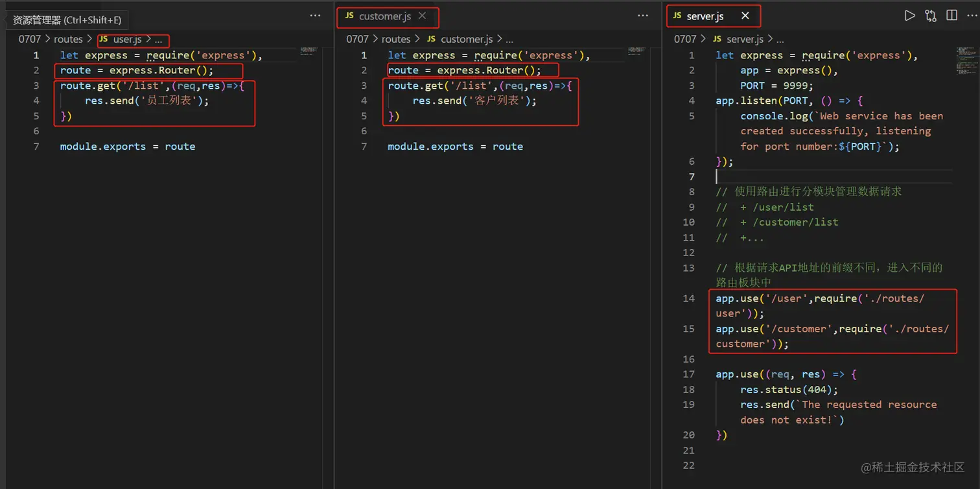This screenshot has height=489, width=980.
Task: Click 'app = express(),' line in server.js
Action: (x=789, y=71)
